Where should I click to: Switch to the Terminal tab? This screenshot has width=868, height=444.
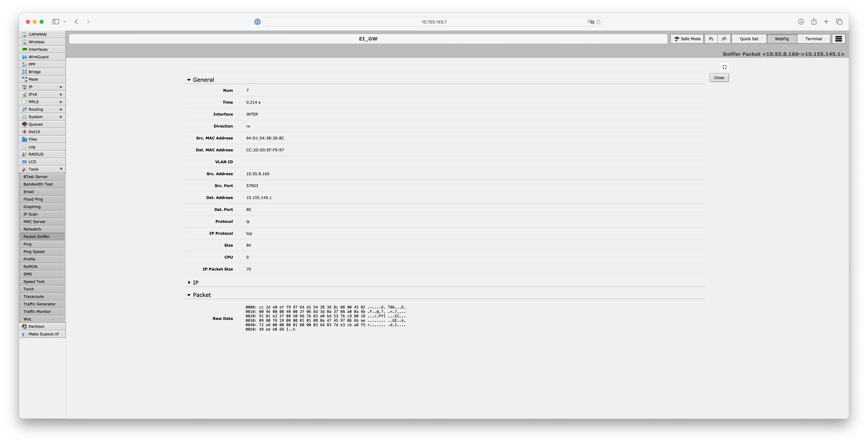pyautogui.click(x=813, y=39)
